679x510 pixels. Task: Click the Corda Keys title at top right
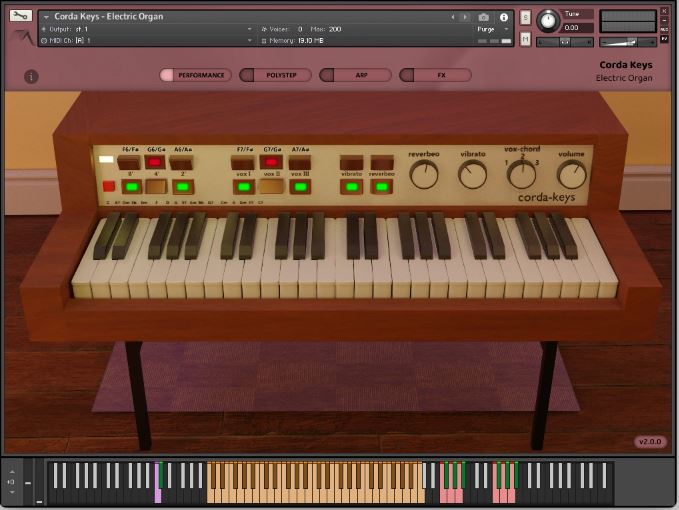(626, 65)
